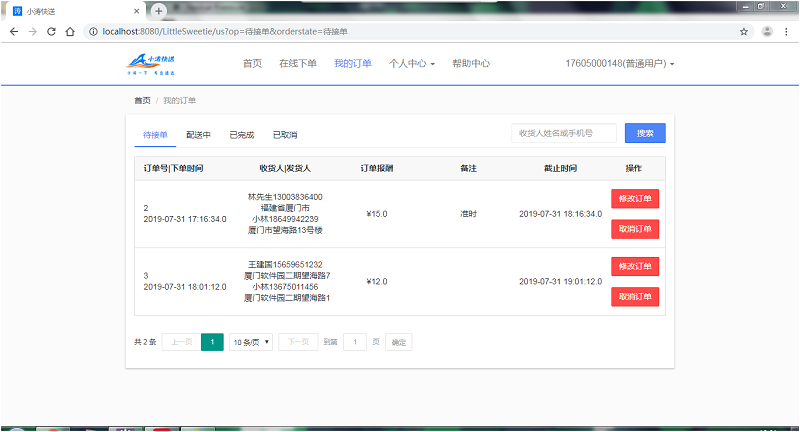Focus the 收货人姓名或手机号 search field
The height and width of the screenshot is (432, 800).
[564, 133]
